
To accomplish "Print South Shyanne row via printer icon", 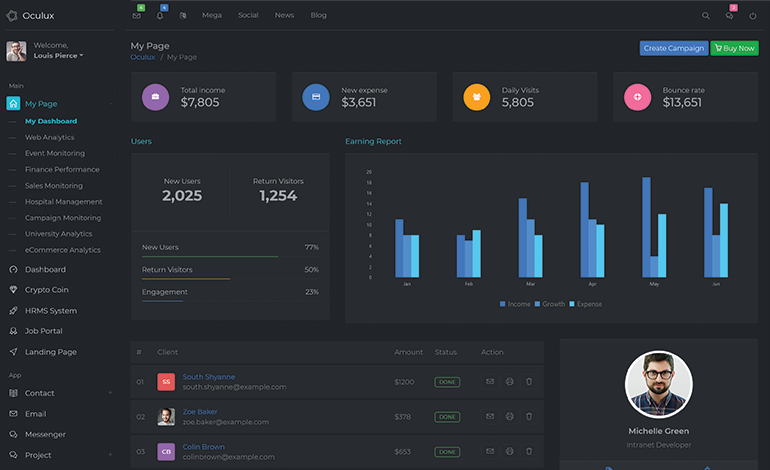I will [x=510, y=382].
